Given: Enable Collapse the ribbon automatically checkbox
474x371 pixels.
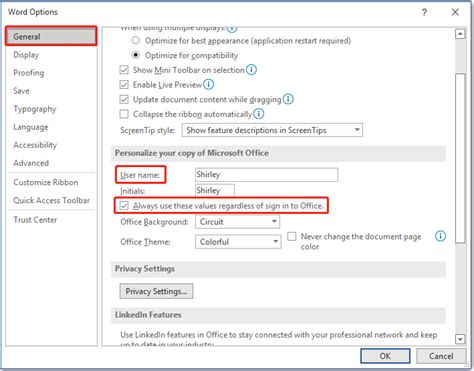Looking at the screenshot, I should 124,114.
